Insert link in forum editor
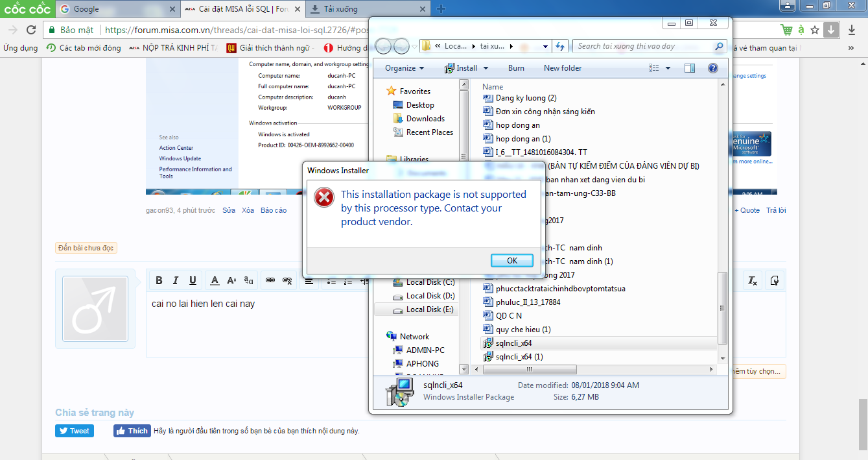 pyautogui.click(x=270, y=280)
